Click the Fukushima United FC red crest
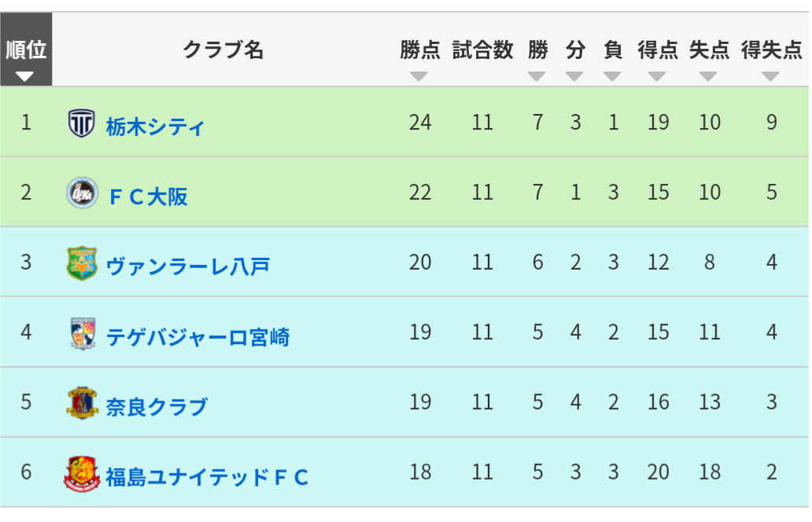The width and height of the screenshot is (812, 522). pos(82,473)
